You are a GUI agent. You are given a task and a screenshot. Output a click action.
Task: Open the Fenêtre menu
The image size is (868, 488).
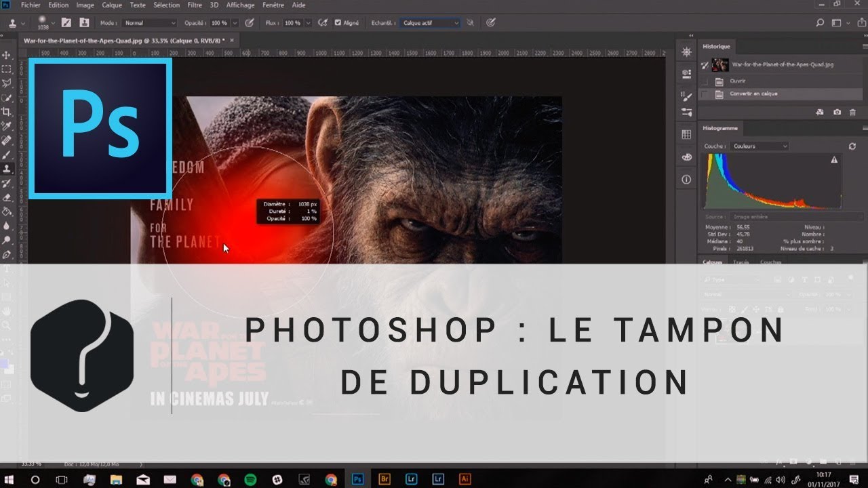273,5
